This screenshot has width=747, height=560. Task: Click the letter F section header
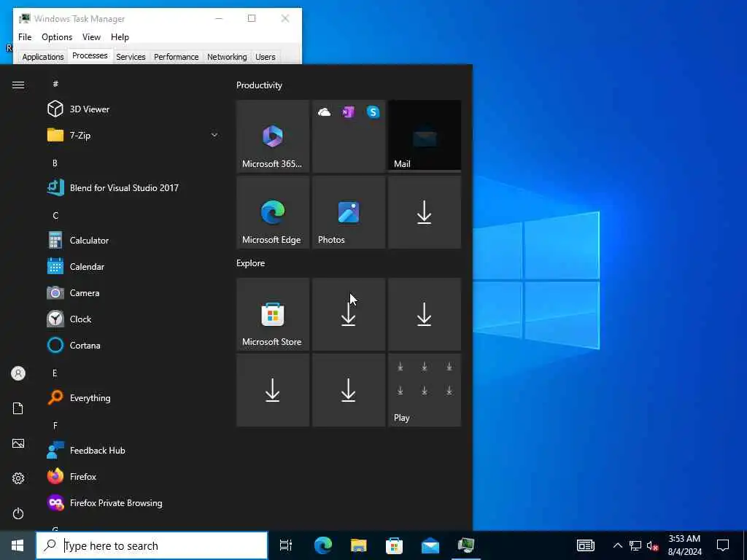coord(55,425)
